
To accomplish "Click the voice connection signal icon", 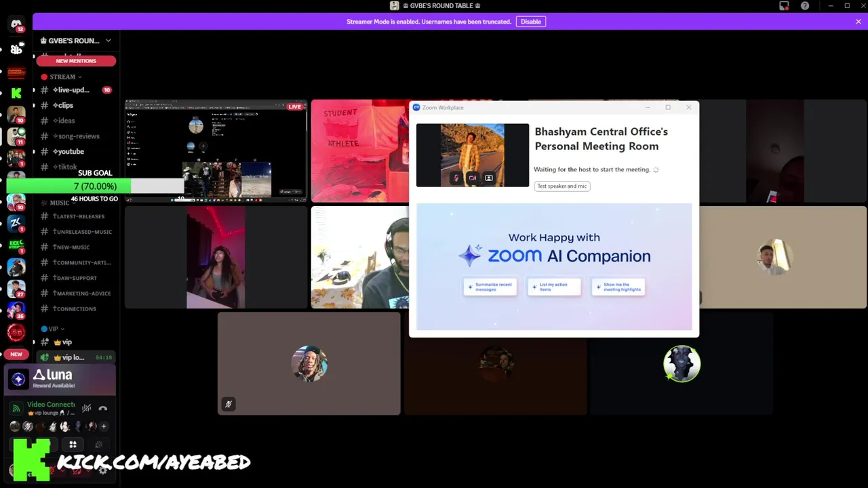I will [16, 408].
